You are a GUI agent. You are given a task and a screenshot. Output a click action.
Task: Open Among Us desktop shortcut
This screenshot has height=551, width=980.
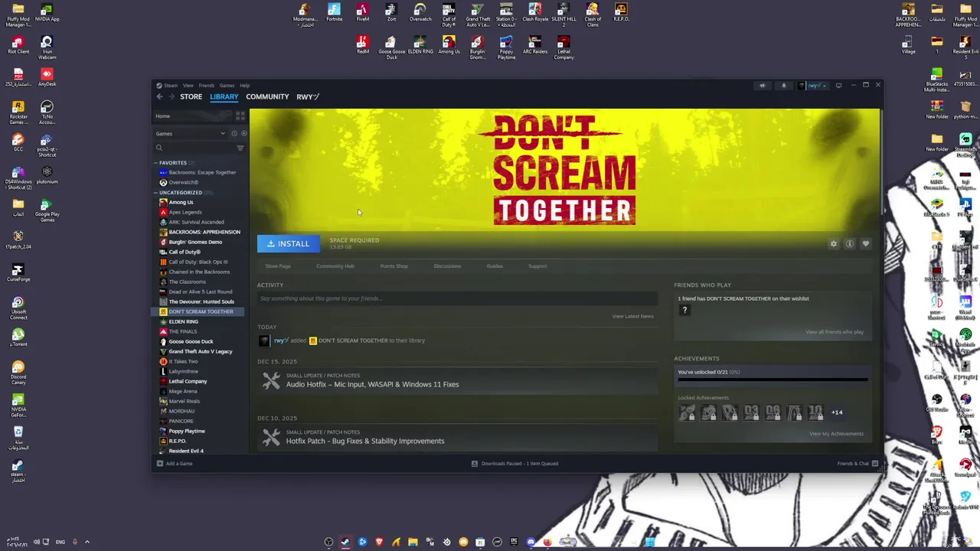(449, 46)
